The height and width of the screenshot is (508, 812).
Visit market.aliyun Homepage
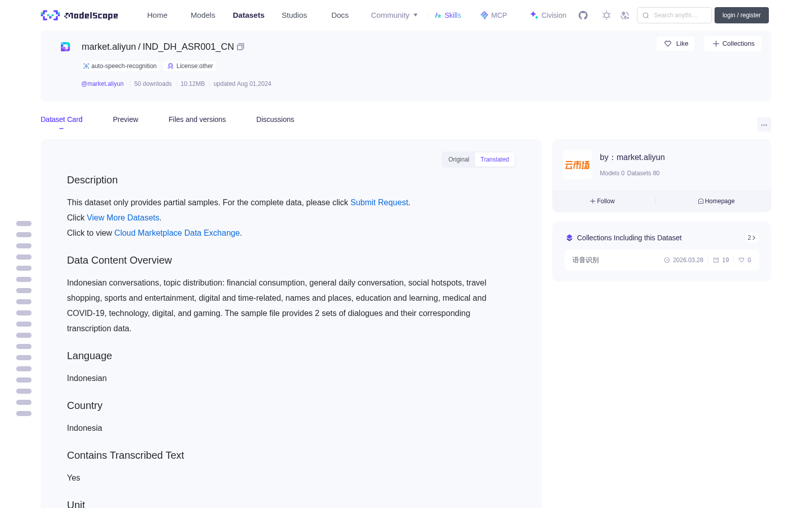tap(716, 201)
